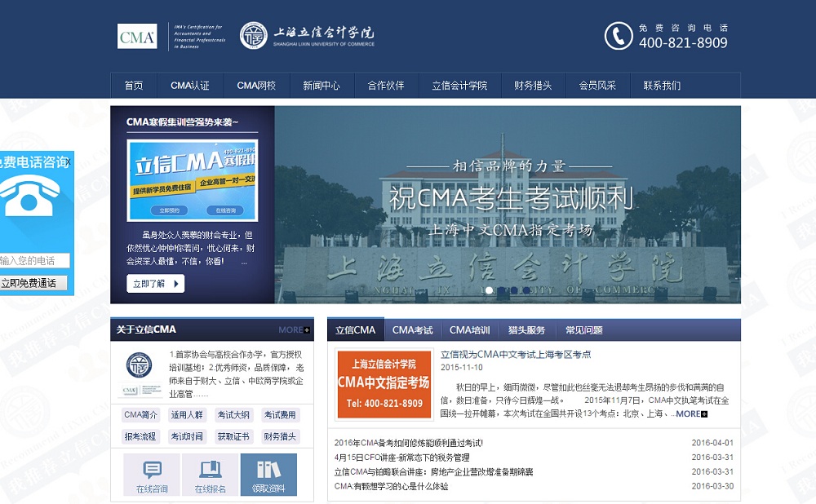Click arrow in 立即了解 button
816x504 pixels.
click(176, 284)
